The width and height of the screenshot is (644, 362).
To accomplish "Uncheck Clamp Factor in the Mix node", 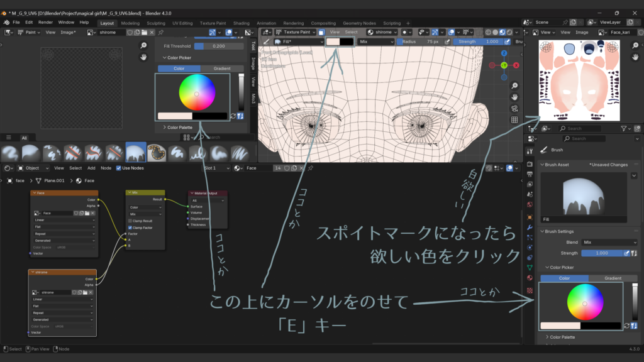I will coord(130,228).
